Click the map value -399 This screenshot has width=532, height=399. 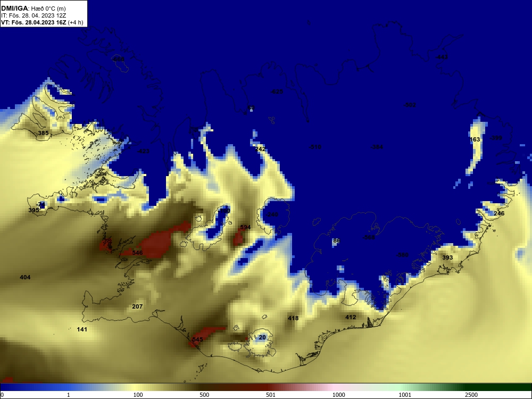pyautogui.click(x=496, y=138)
